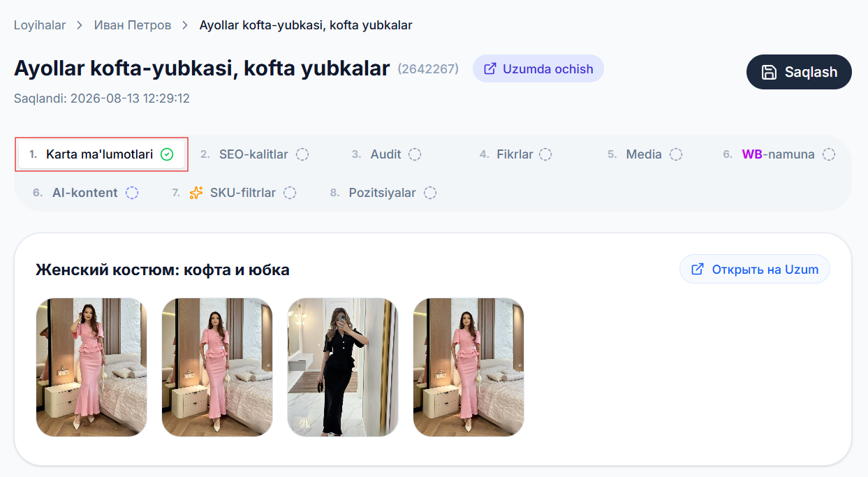Image resolution: width=868 pixels, height=477 pixels.
Task: Click the Открыть на Uzum link
Action: pos(754,269)
